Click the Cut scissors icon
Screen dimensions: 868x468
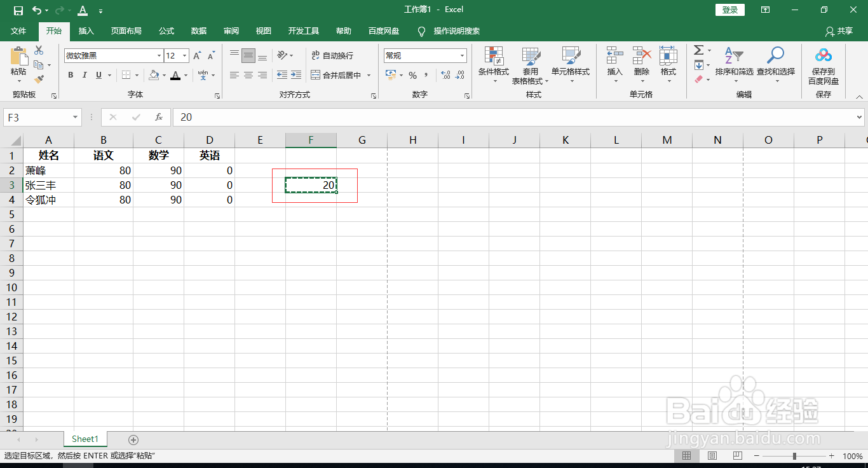(39, 50)
